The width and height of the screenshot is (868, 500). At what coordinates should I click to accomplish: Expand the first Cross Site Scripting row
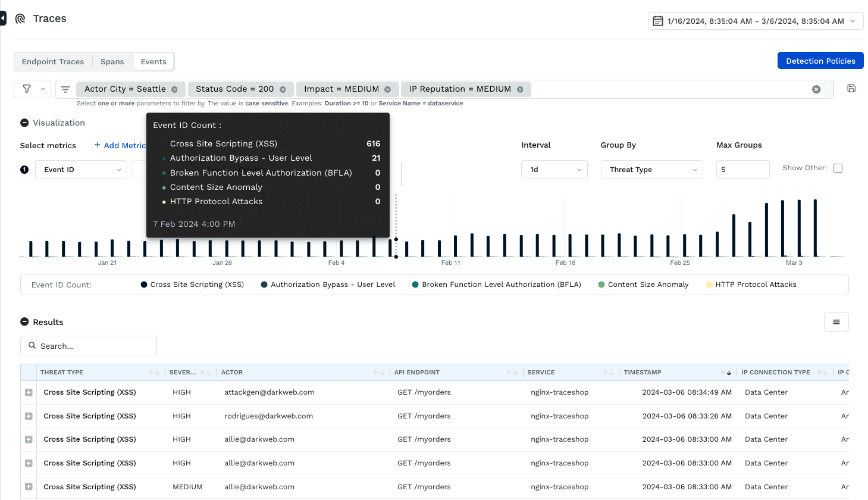click(29, 393)
